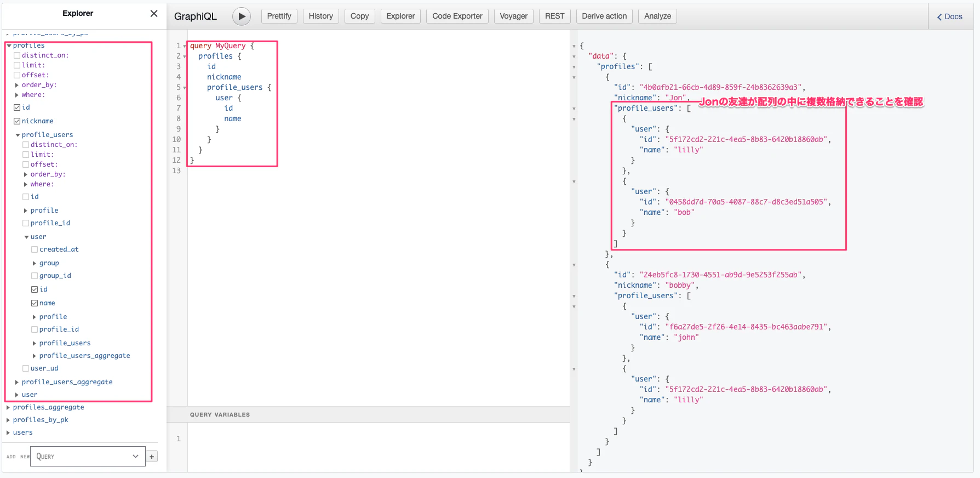980x478 pixels.
Task: Click Derive action button
Action: [x=604, y=16]
